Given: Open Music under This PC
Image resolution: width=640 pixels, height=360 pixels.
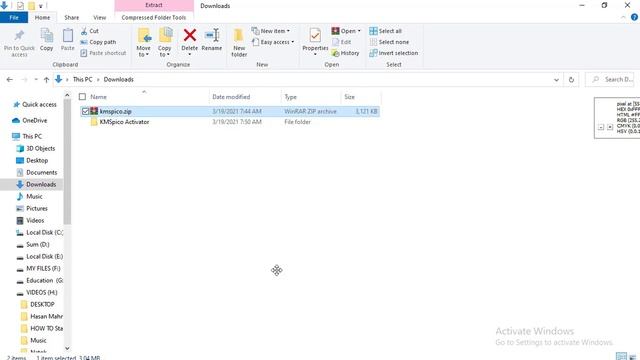Looking at the screenshot, I should tap(34, 196).
